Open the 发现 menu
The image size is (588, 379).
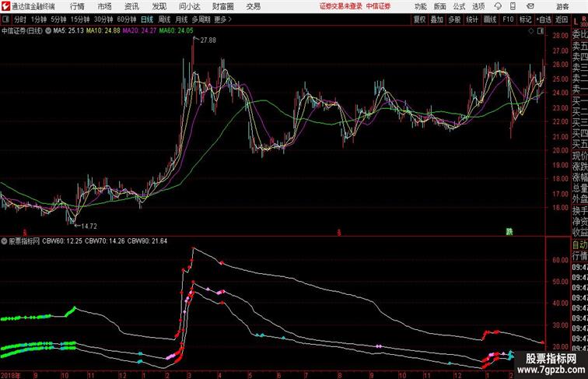click(x=159, y=6)
